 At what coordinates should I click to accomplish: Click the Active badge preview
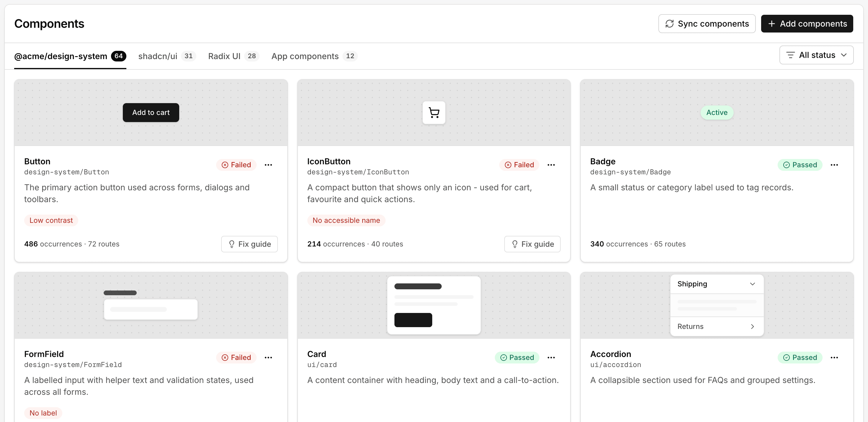click(717, 113)
